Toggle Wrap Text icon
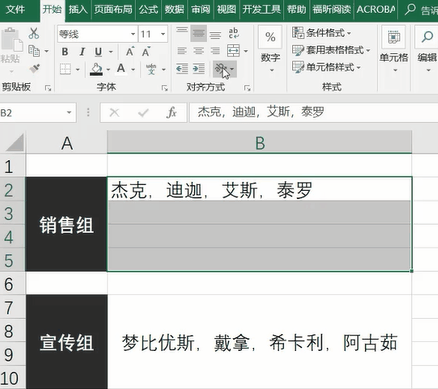The image size is (438, 389). [233, 33]
